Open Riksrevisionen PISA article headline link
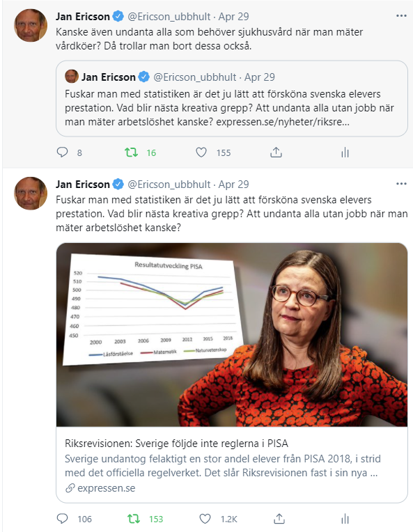The width and height of the screenshot is (413, 532). click(x=176, y=444)
